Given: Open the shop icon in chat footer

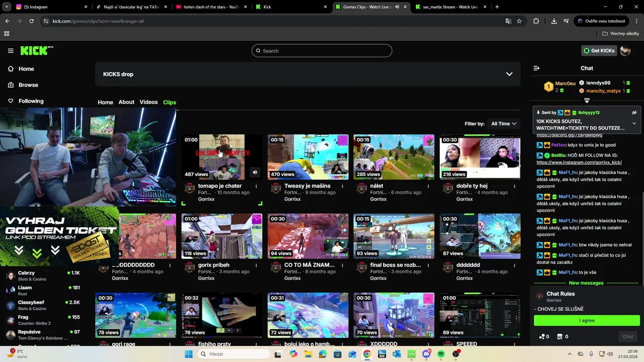Looking at the screenshot, I should tap(562, 337).
